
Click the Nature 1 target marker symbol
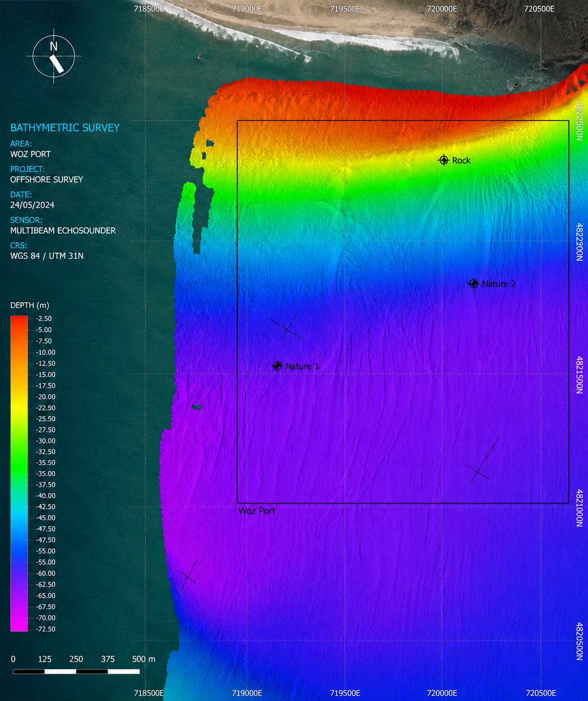click(x=277, y=366)
